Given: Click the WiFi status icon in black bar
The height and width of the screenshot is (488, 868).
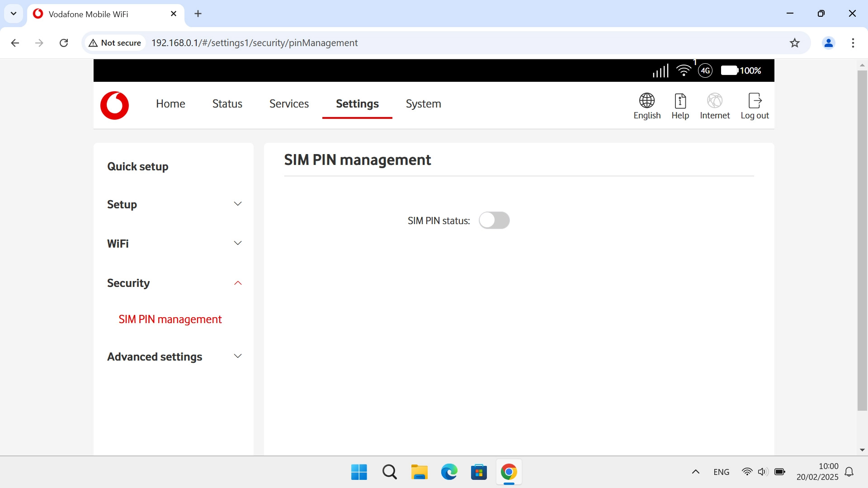Looking at the screenshot, I should pyautogui.click(x=684, y=70).
